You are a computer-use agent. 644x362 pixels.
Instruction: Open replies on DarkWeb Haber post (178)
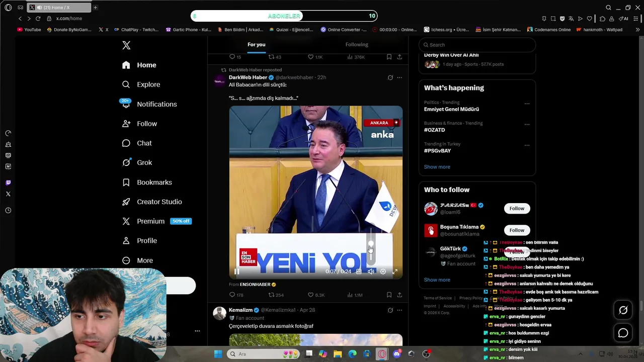(x=236, y=295)
